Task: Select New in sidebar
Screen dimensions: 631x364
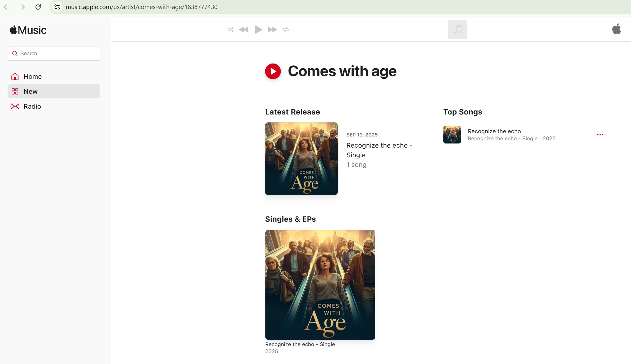Action: (x=30, y=91)
